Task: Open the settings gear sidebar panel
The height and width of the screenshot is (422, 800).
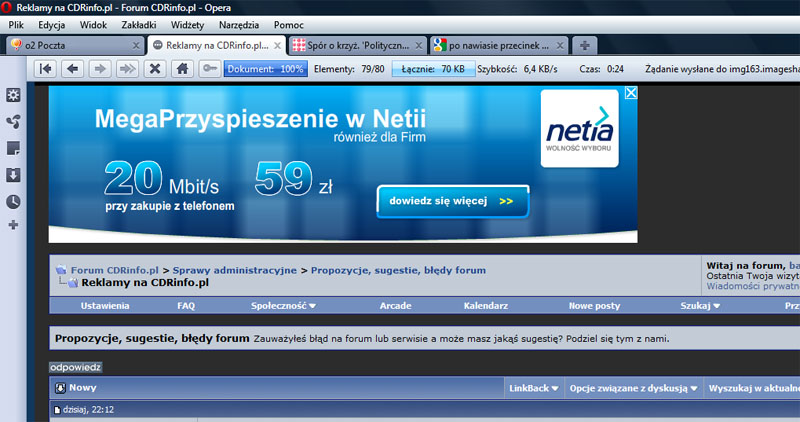Action: tap(13, 95)
